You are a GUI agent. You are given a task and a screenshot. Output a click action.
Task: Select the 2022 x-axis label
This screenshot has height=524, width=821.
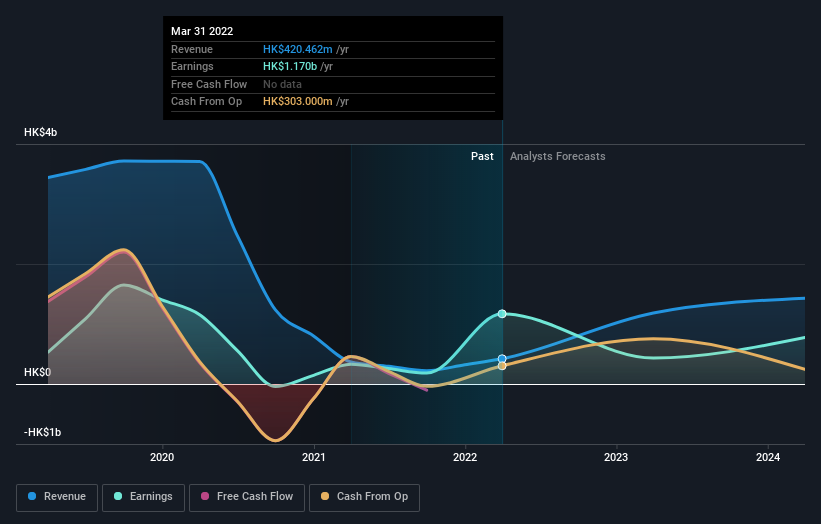point(465,458)
